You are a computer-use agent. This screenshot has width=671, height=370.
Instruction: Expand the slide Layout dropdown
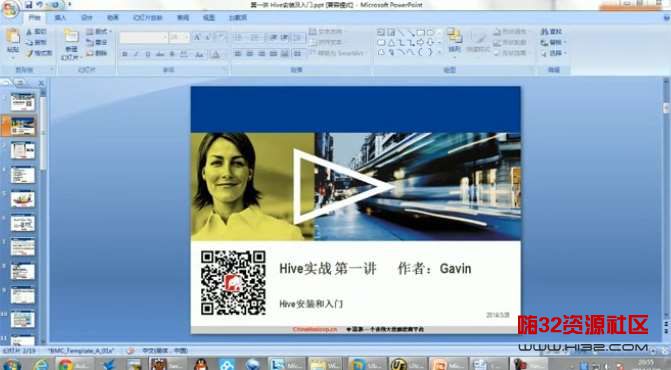98,32
